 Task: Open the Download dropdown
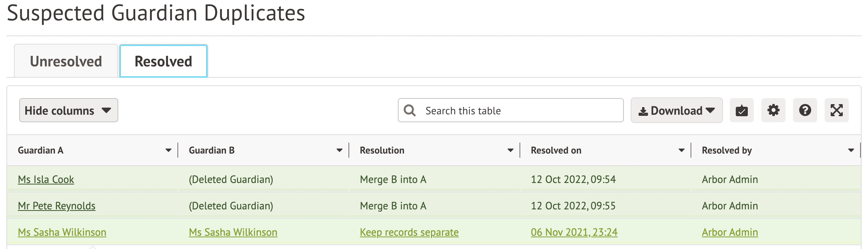click(x=677, y=111)
